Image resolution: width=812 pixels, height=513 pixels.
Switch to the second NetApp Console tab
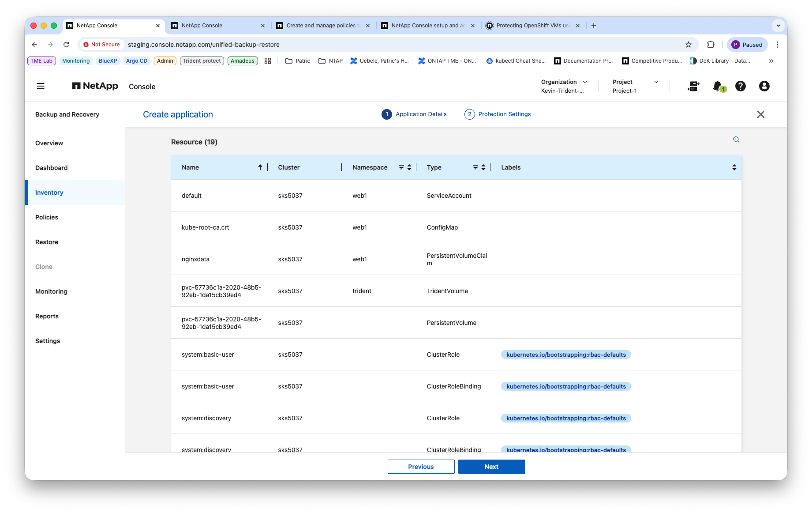pyautogui.click(x=217, y=26)
